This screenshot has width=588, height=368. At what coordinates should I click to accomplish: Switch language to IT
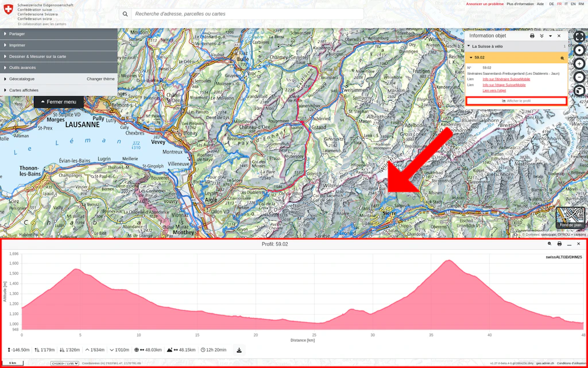coord(566,4)
